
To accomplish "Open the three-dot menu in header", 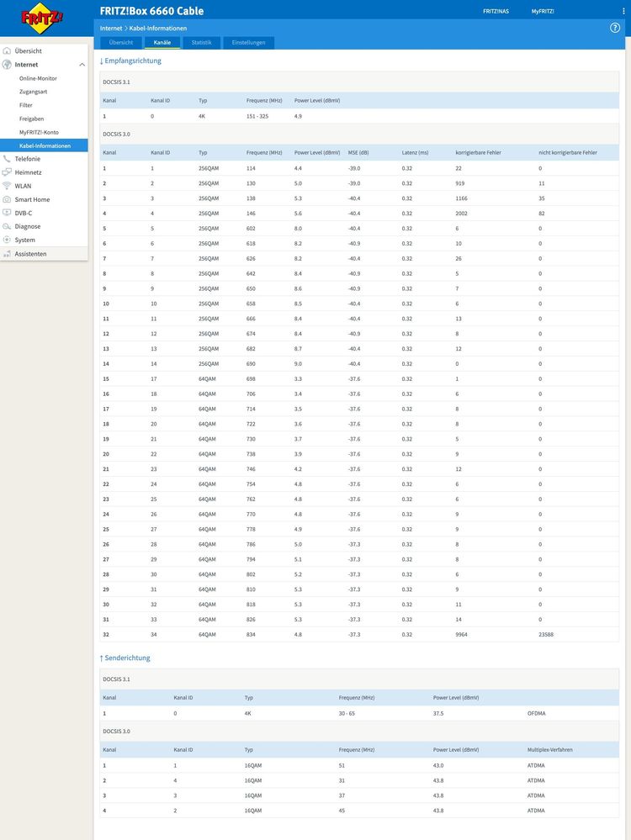I will click(623, 11).
